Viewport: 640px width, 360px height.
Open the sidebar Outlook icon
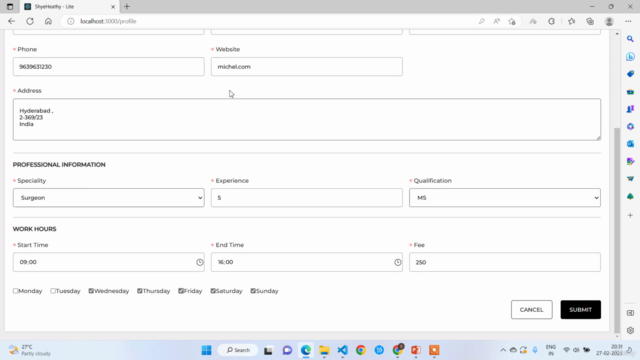coord(630,144)
